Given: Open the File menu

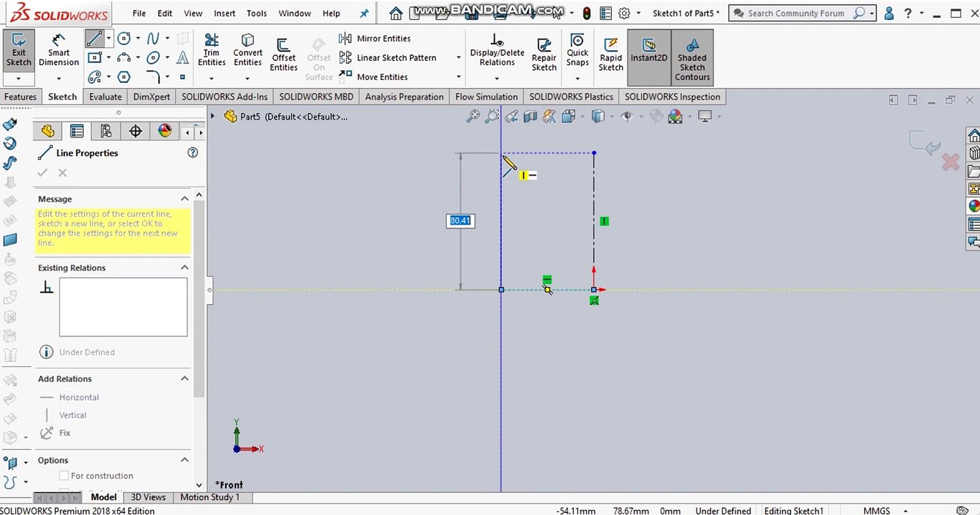Looking at the screenshot, I should [x=139, y=13].
